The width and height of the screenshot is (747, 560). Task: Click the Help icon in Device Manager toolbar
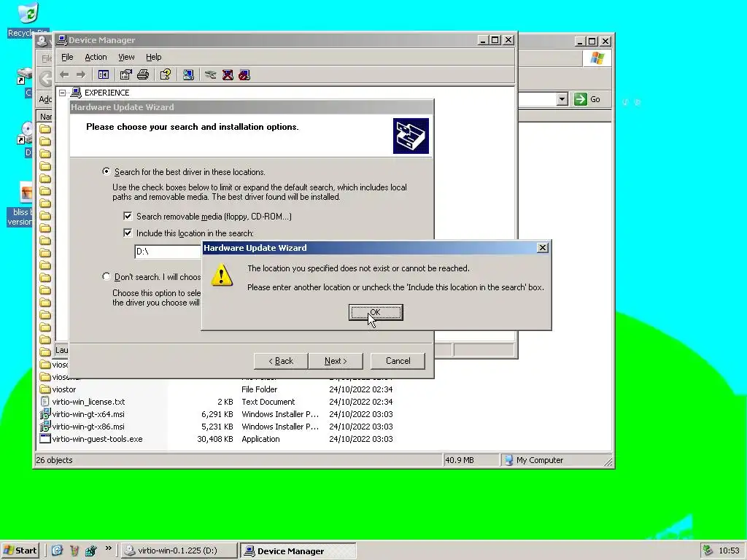[166, 75]
